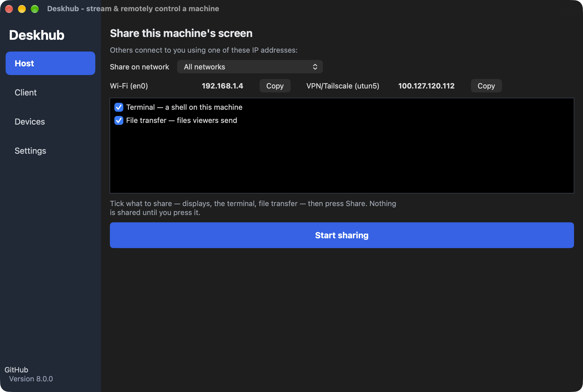Click the 'Others connect to you' hint text
Screen dimensions: 583x392
[x=204, y=50]
